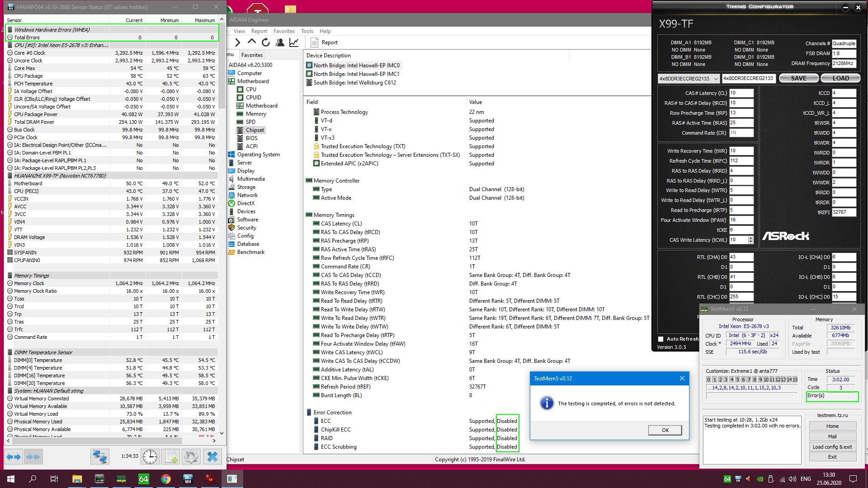Select Motherboard category in AIDA64 tree
This screenshot has width=868, height=488.
click(x=253, y=81)
